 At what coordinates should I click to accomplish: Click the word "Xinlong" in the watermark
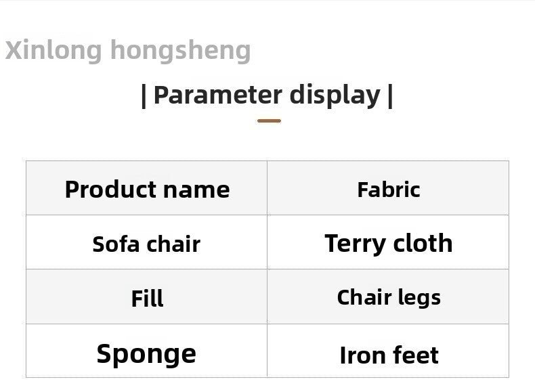[x=53, y=50]
